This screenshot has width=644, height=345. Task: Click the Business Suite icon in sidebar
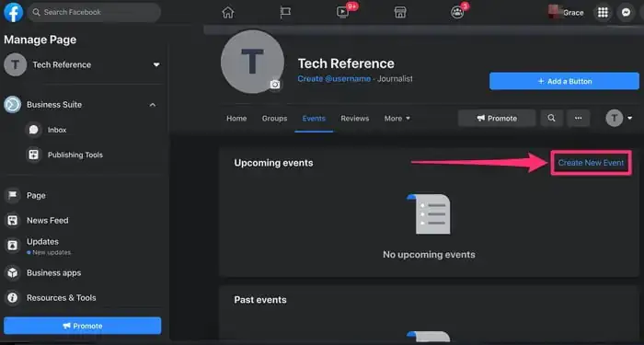click(12, 105)
